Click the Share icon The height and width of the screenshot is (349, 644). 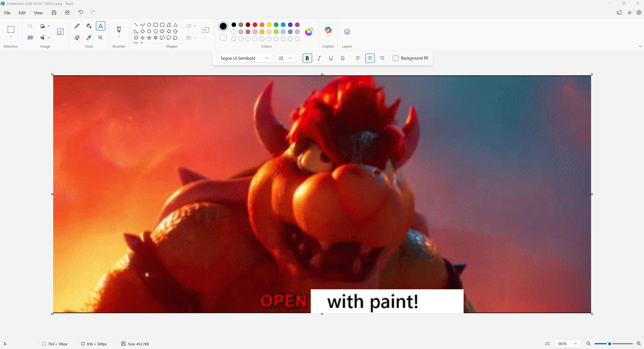coord(67,12)
